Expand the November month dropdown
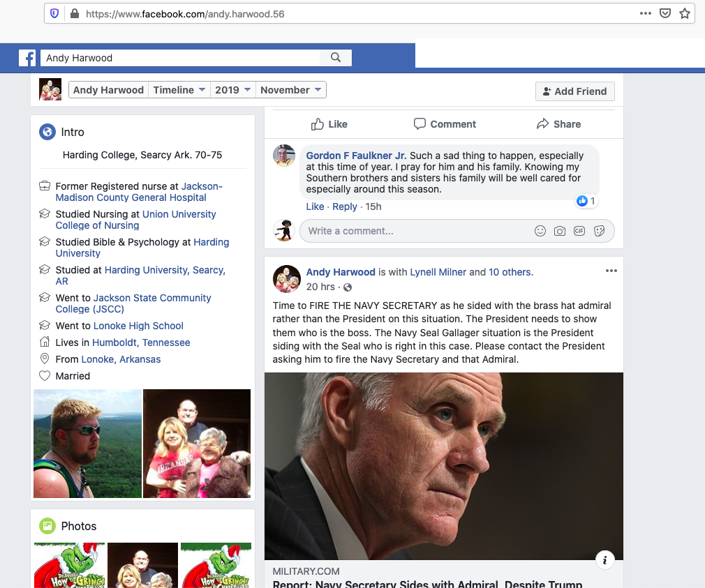The image size is (705, 588). (290, 90)
